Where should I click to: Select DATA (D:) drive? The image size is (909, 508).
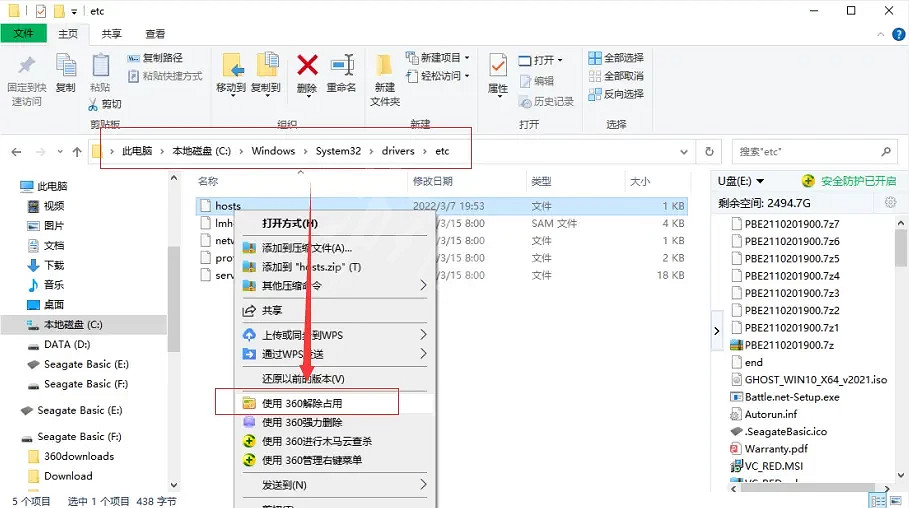pos(59,344)
